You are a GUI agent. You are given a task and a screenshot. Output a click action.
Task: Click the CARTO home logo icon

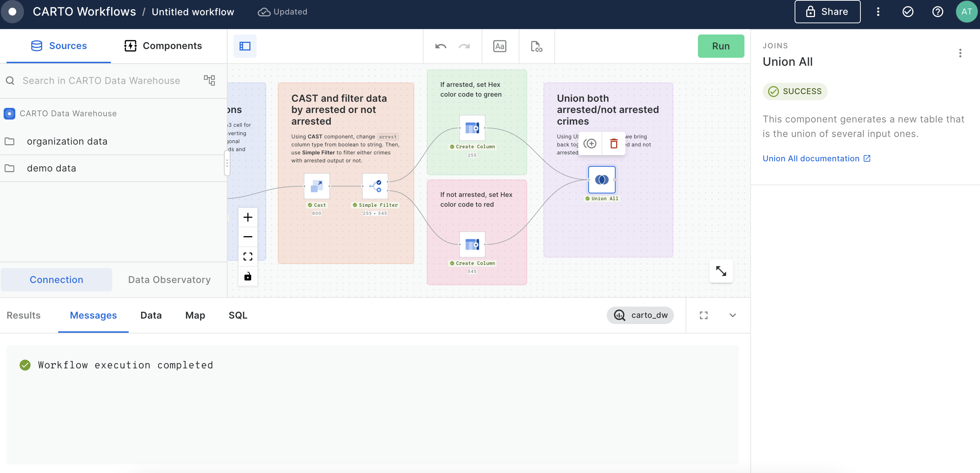(x=12, y=11)
